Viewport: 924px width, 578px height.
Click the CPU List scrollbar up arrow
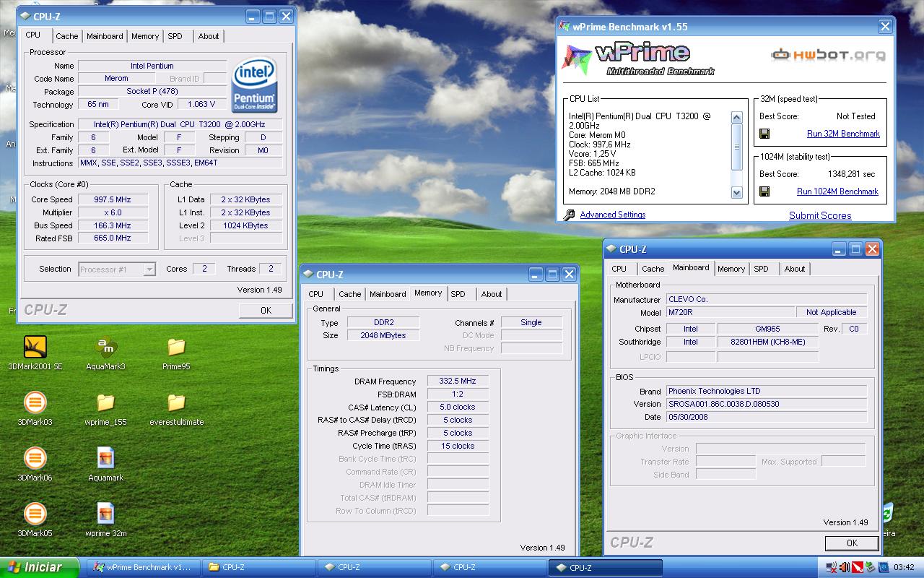coord(736,117)
